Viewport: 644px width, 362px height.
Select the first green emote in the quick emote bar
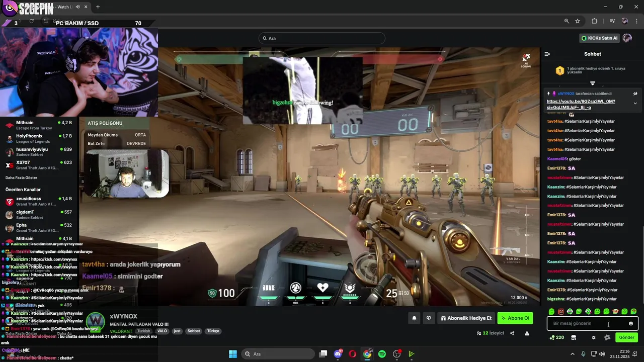point(551,312)
